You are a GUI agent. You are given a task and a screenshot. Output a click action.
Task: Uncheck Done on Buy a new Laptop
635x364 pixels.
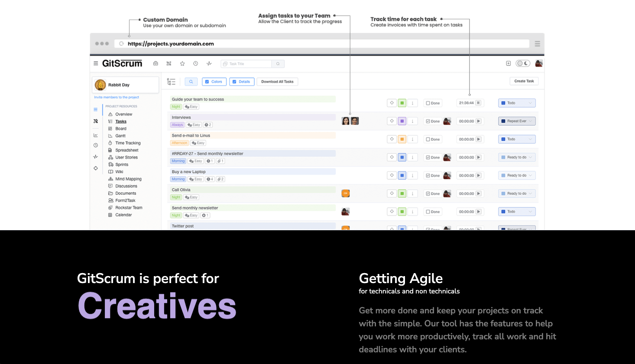(433, 175)
